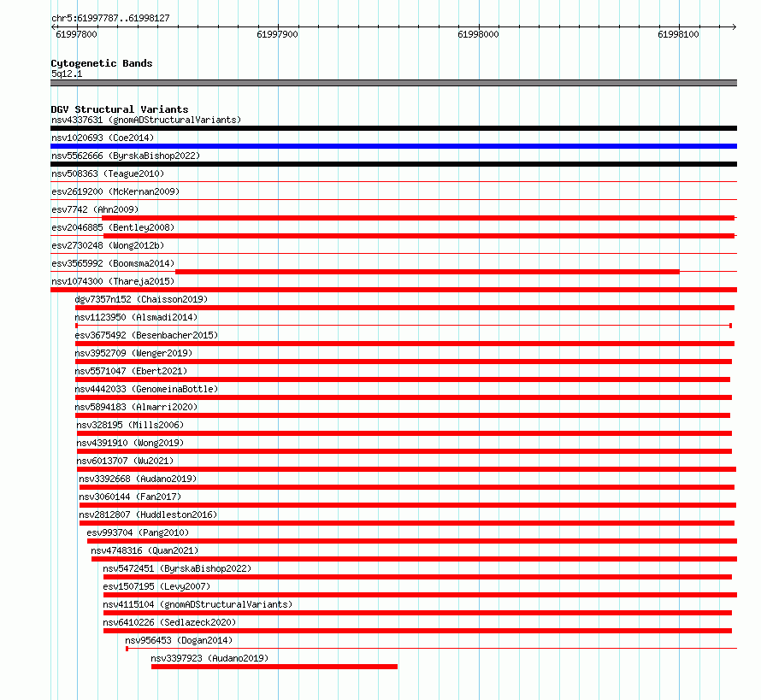The image size is (761, 700).
Task: Select nsv4748316 (Quan2021) label
Action: 145,550
